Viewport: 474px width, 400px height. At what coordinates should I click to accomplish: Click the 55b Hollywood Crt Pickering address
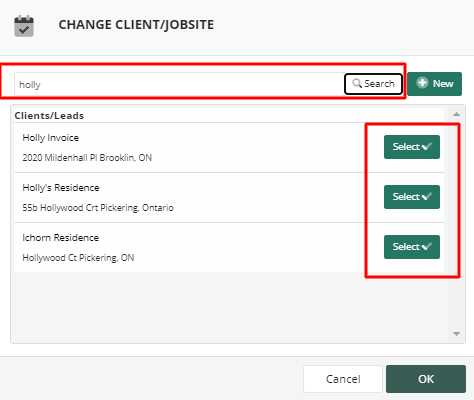98,208
